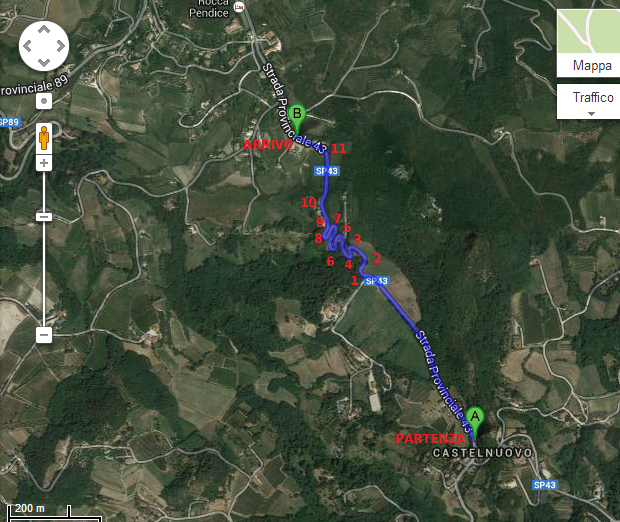The height and width of the screenshot is (522, 620).
Task: Pan the map up with arrow
Action: click(x=44, y=29)
